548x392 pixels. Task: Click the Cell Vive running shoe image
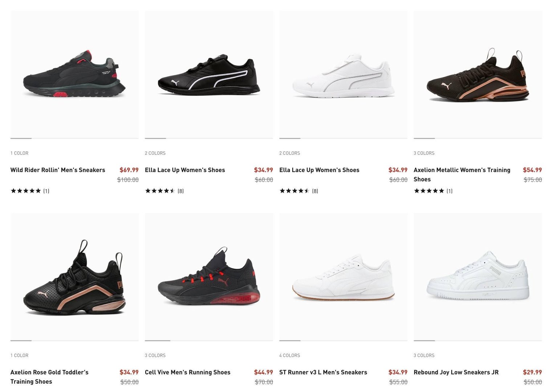point(209,277)
